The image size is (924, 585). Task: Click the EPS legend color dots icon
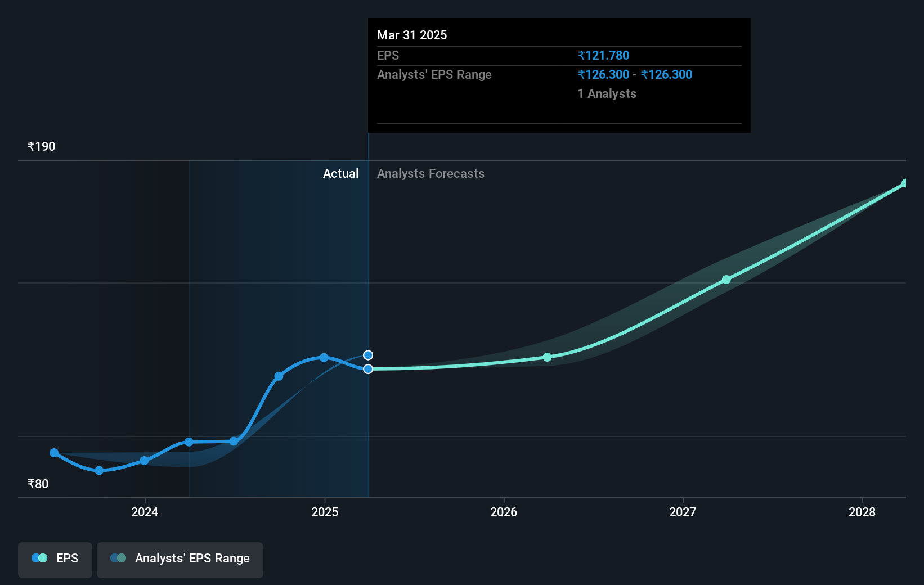click(x=39, y=558)
